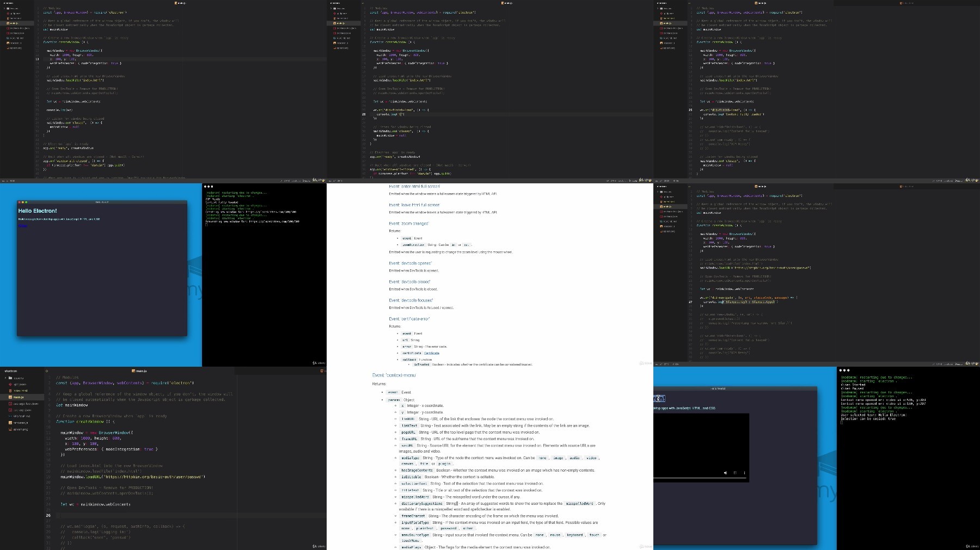Click 'Preventing new window for' terminal line
Image resolution: width=980 pixels, height=550 pixels.
click(x=252, y=221)
